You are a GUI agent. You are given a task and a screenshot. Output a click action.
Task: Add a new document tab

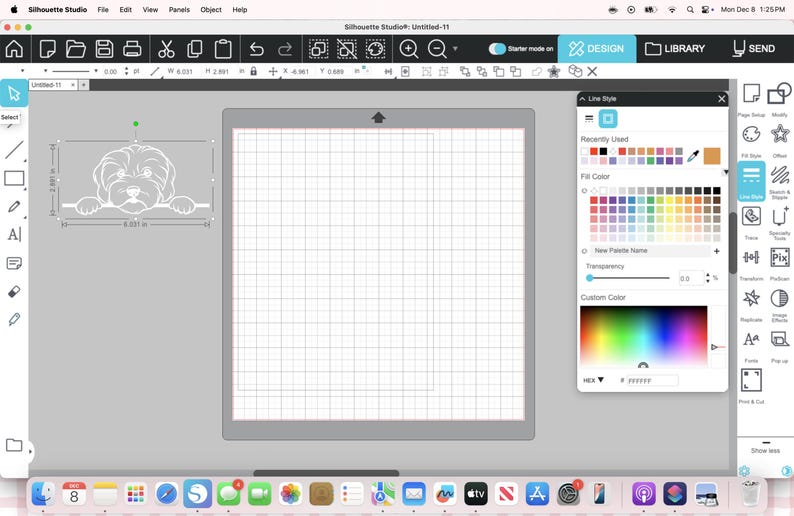click(84, 85)
